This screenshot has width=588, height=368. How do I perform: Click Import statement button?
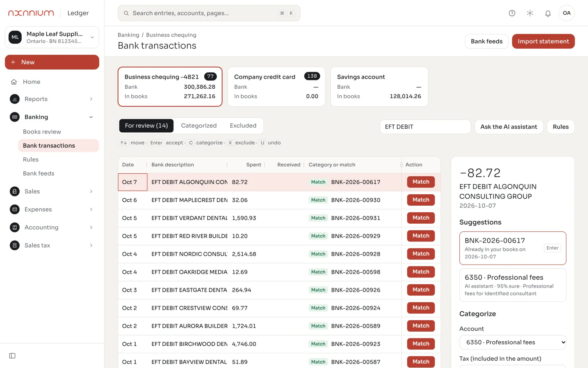tap(543, 41)
